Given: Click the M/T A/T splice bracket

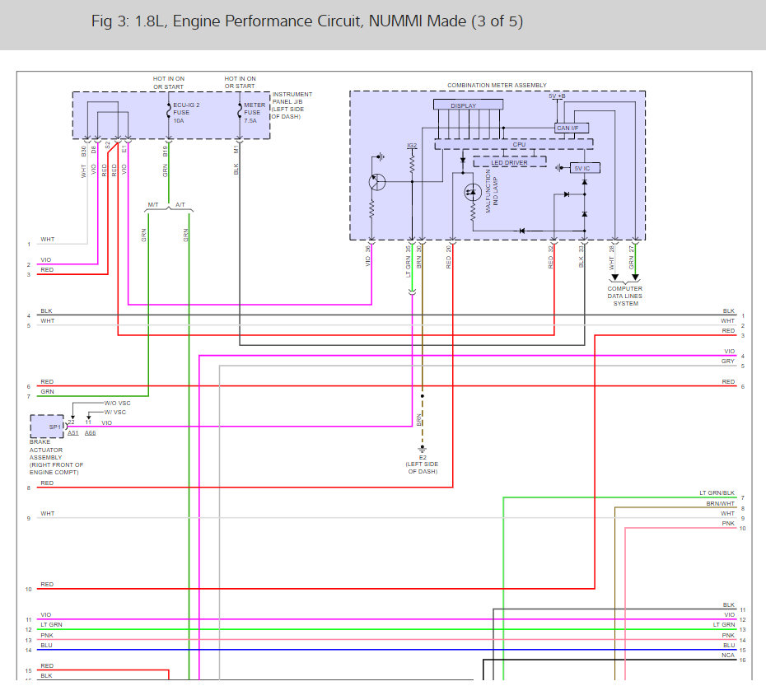Looking at the screenshot, I should coord(169,208).
